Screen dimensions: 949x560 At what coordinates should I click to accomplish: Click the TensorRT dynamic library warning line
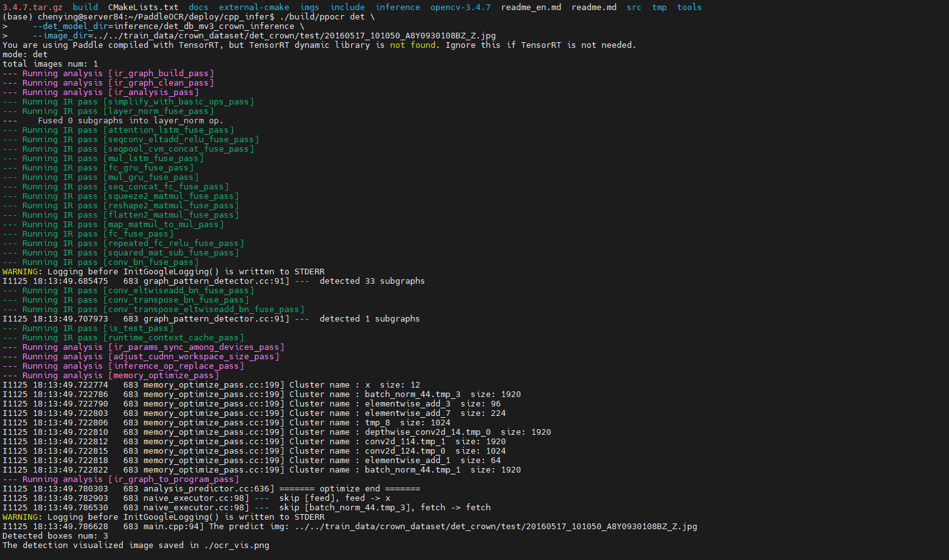point(320,45)
